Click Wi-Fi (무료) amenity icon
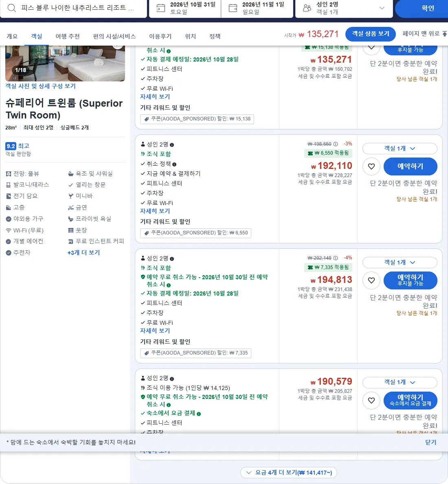448x484 pixels. (x=9, y=230)
